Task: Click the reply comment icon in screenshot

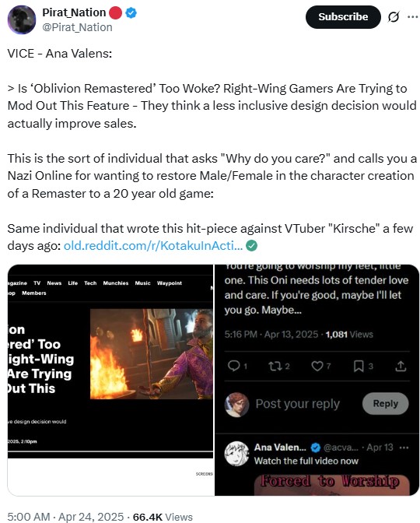Action: click(233, 366)
